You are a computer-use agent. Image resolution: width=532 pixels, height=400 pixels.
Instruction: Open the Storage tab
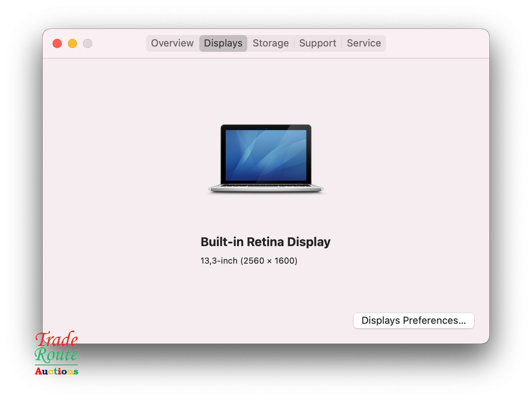pyautogui.click(x=271, y=43)
